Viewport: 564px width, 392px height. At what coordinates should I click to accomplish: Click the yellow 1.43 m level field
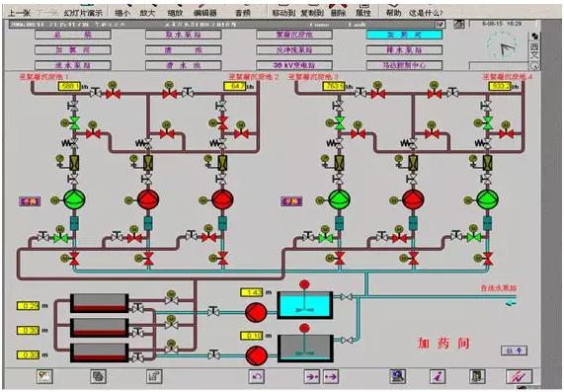252,292
